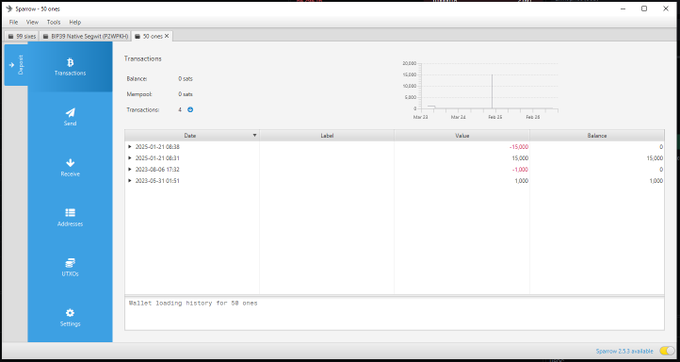
Task: Open the Help menu
Action: click(x=75, y=22)
